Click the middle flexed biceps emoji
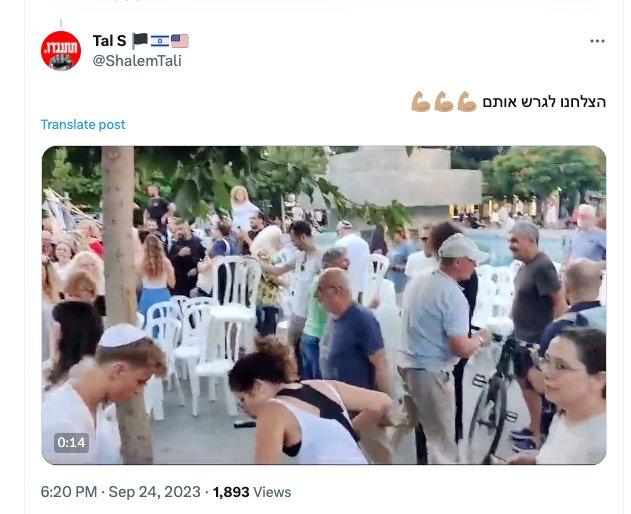Viewport: 631px width, 514px height. tap(443, 101)
